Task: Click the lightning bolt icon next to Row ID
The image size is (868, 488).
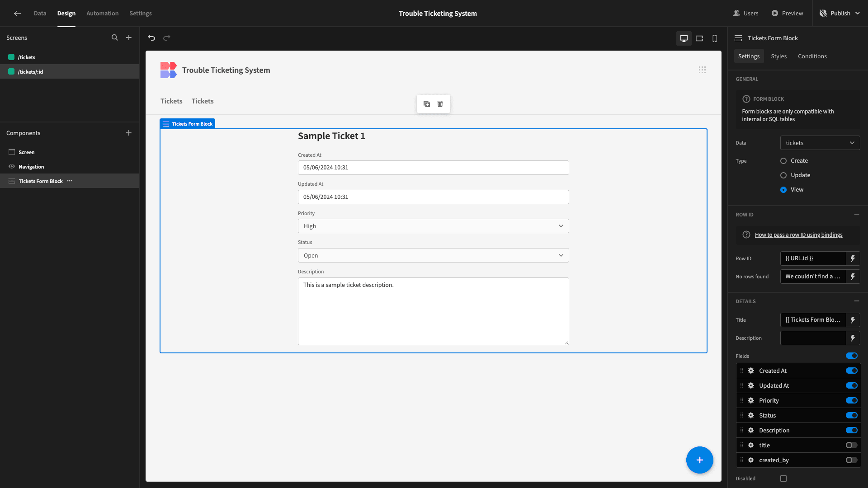Action: point(853,258)
